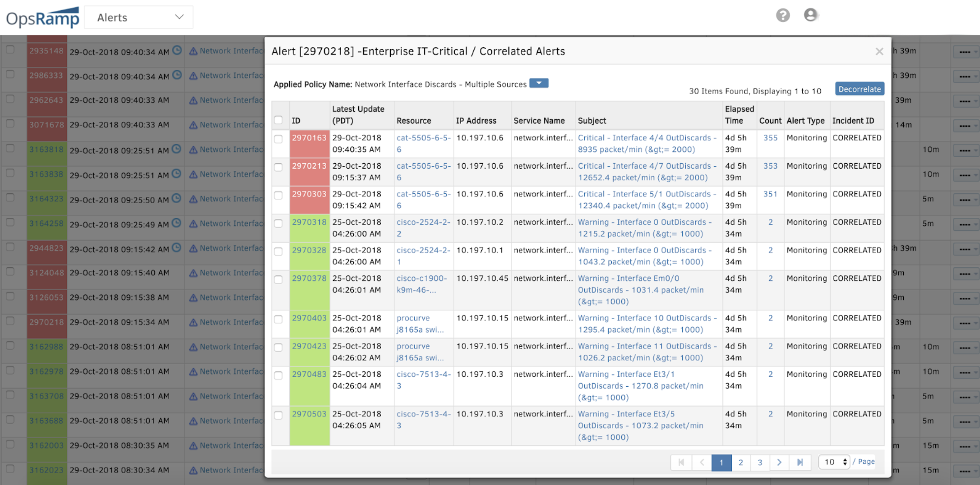Click the clock icon next to alert 2944823

click(176, 248)
